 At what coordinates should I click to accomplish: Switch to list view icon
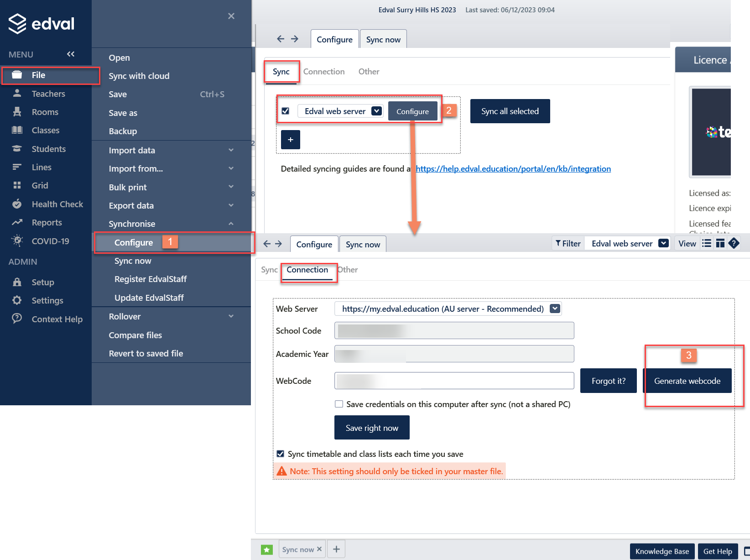tap(707, 243)
